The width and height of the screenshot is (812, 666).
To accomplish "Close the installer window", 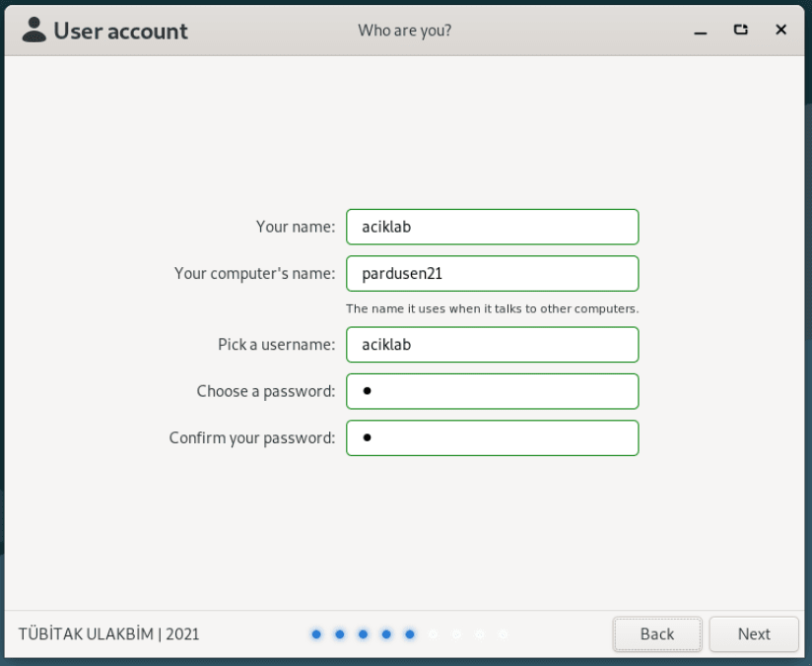I will pos(780,30).
